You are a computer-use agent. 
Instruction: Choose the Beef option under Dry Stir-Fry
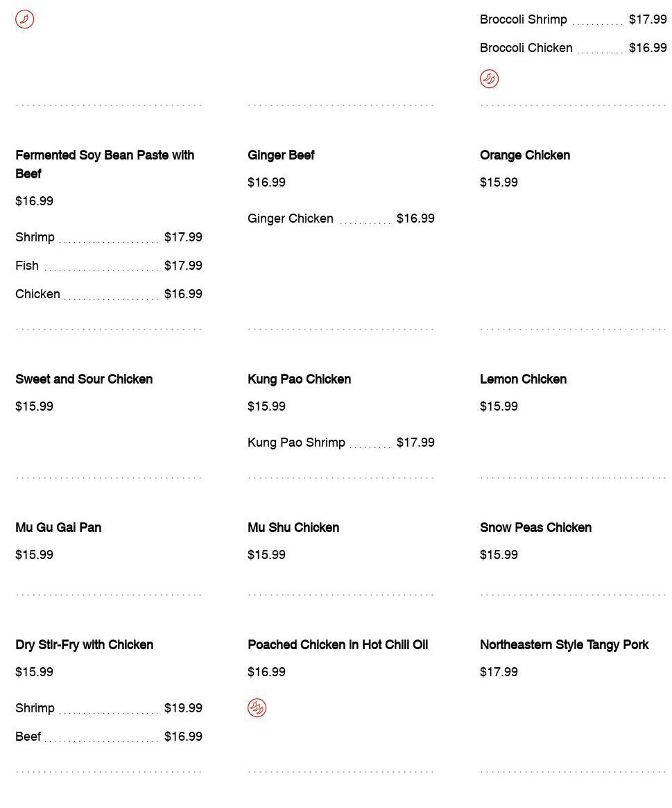28,737
